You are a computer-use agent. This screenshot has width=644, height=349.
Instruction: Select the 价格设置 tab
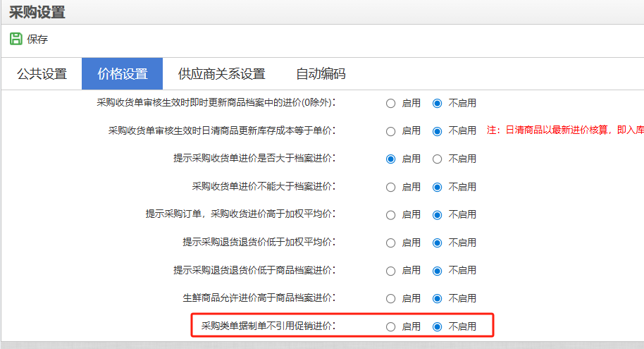pyautogui.click(x=123, y=74)
